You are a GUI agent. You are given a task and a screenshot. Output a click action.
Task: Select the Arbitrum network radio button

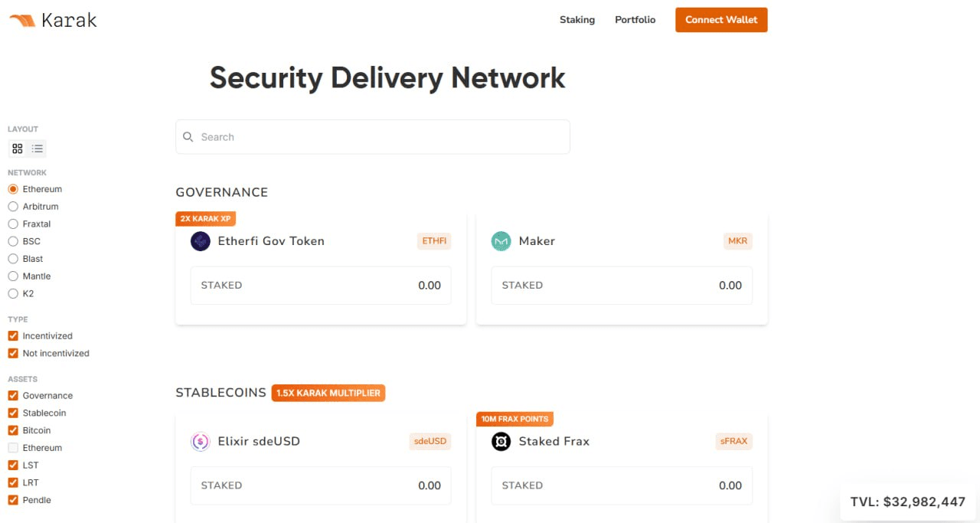[13, 207]
